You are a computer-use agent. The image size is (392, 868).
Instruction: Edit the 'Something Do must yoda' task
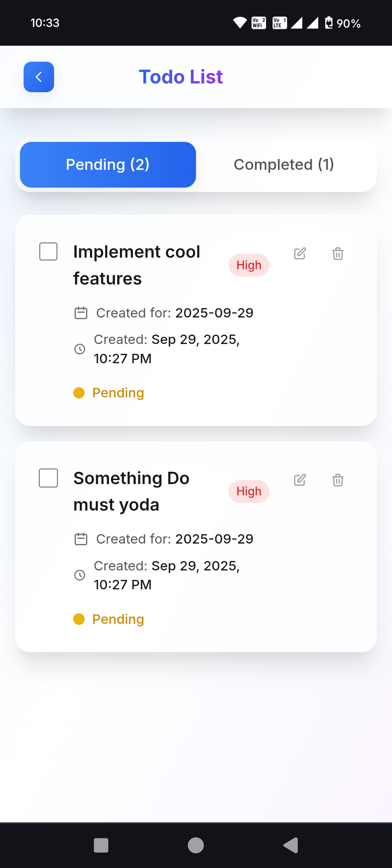point(300,480)
